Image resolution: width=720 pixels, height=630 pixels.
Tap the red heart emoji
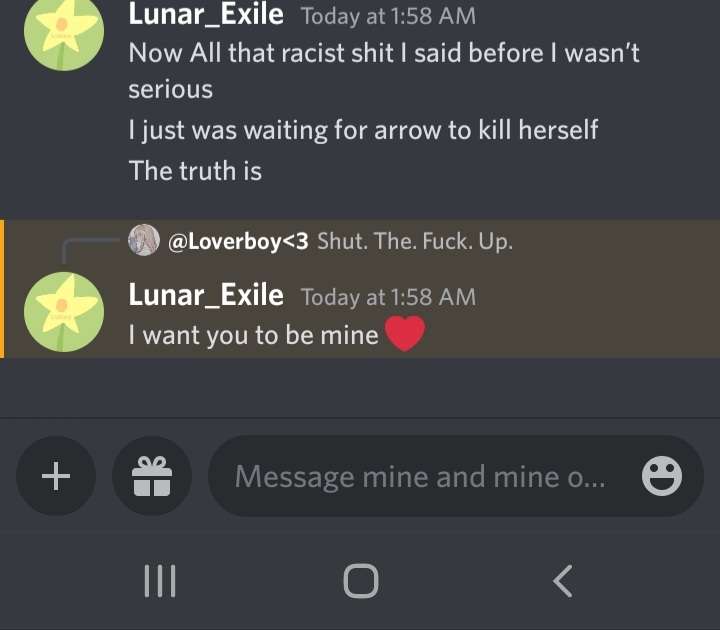tap(405, 334)
